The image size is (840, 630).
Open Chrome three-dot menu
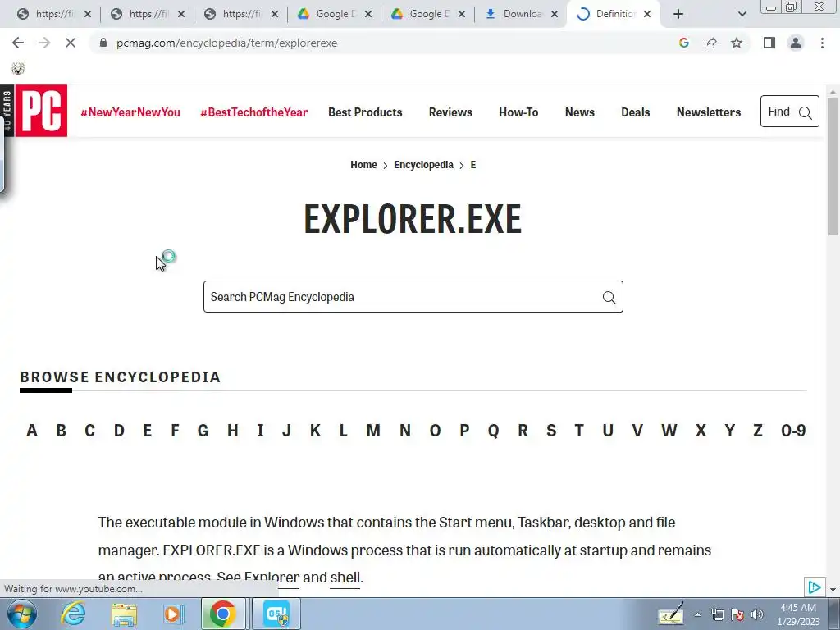(x=822, y=43)
